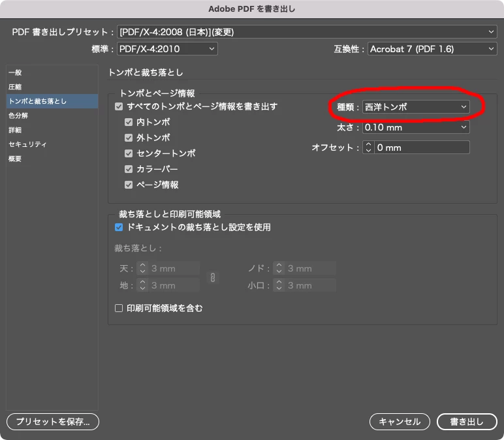Image resolution: width=504 pixels, height=440 pixels.
Task: Click the 小口 bleed stepper arrows
Action: click(x=279, y=285)
